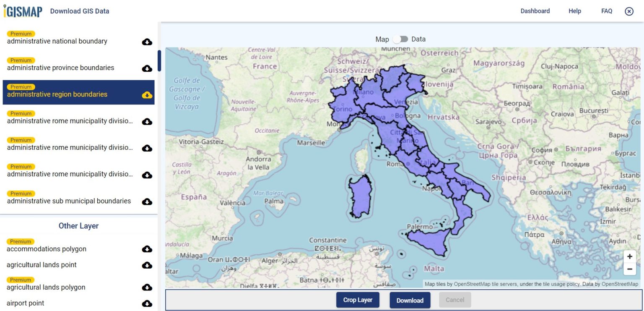Zoom out of the map

click(630, 269)
